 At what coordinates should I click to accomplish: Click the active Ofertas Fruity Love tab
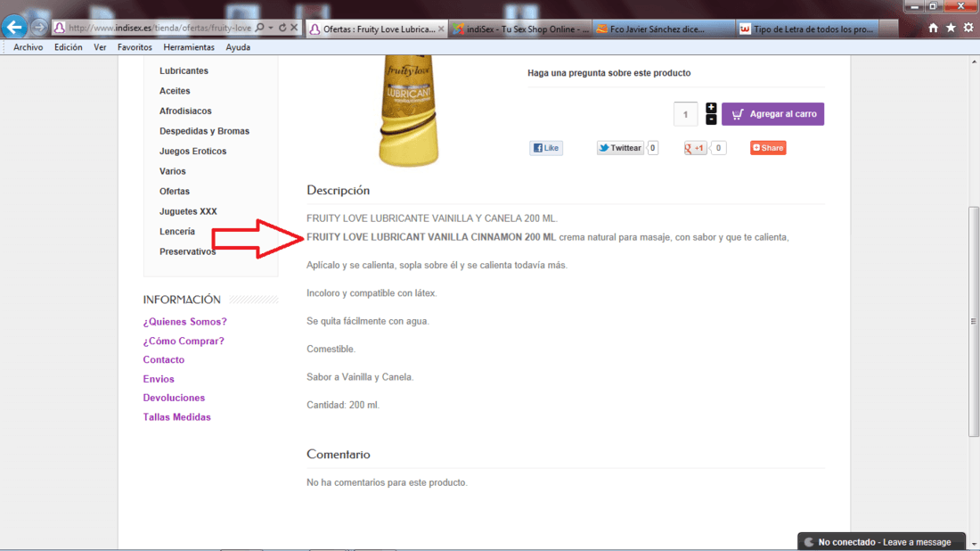[x=377, y=29]
